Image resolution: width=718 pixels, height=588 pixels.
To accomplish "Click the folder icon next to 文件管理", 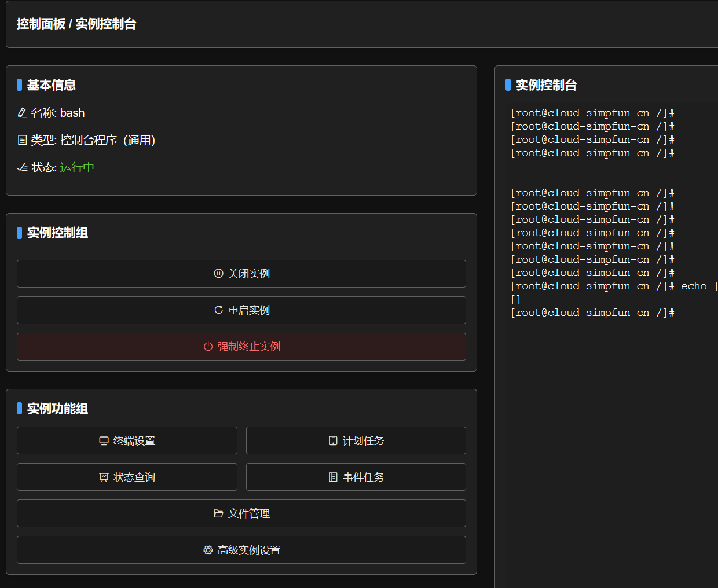I will (218, 513).
